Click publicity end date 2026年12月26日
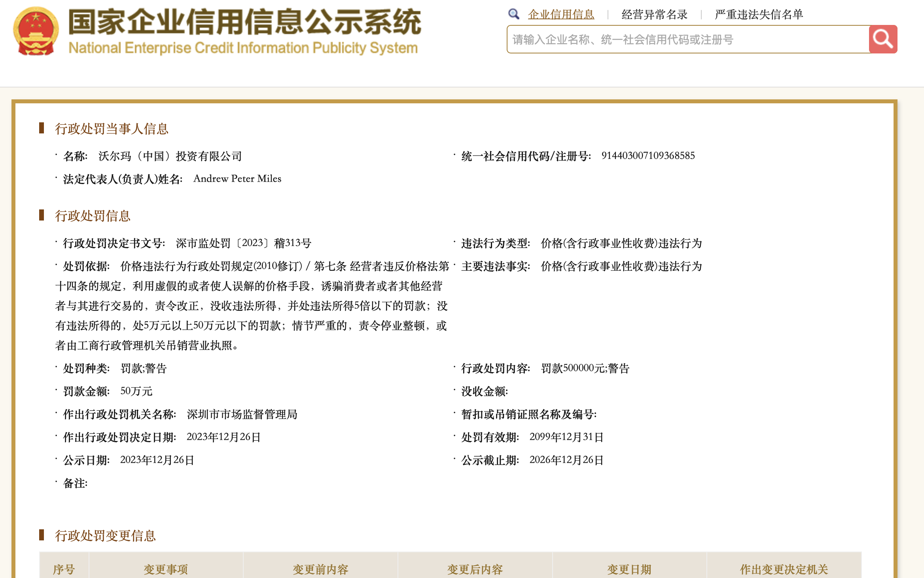The width and height of the screenshot is (924, 578). tap(566, 460)
